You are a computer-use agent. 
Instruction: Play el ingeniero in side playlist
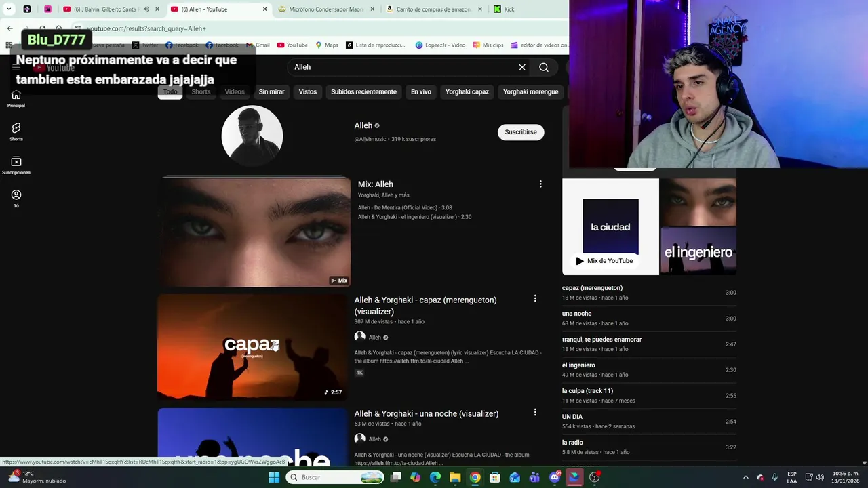click(649, 369)
